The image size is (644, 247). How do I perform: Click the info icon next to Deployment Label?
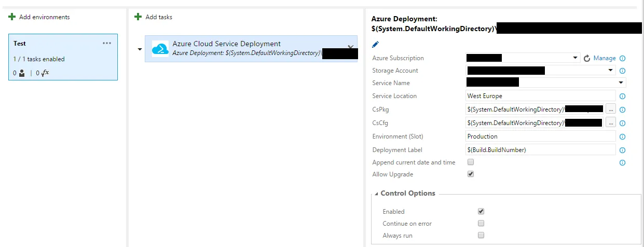click(x=622, y=150)
